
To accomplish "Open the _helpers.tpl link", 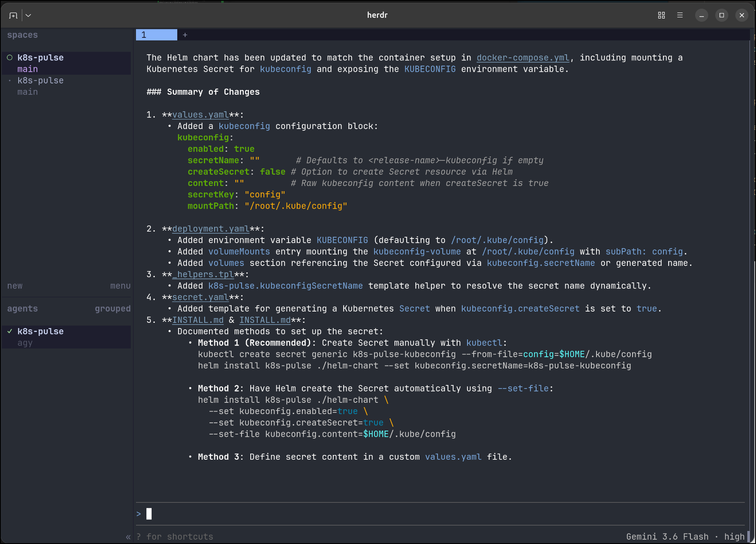I will click(x=203, y=275).
